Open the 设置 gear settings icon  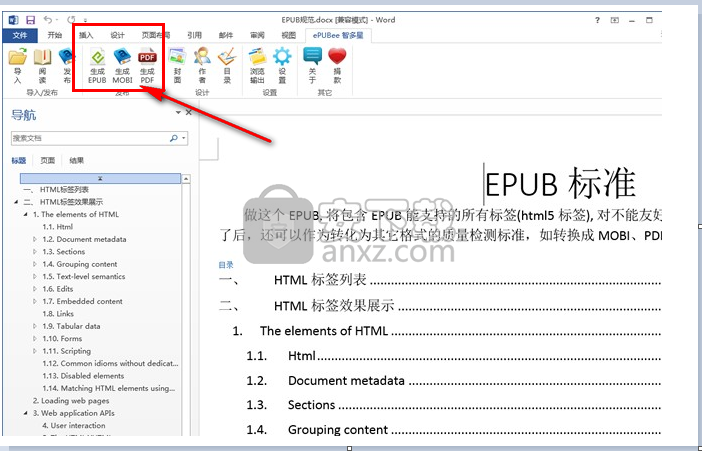pyautogui.click(x=282, y=66)
